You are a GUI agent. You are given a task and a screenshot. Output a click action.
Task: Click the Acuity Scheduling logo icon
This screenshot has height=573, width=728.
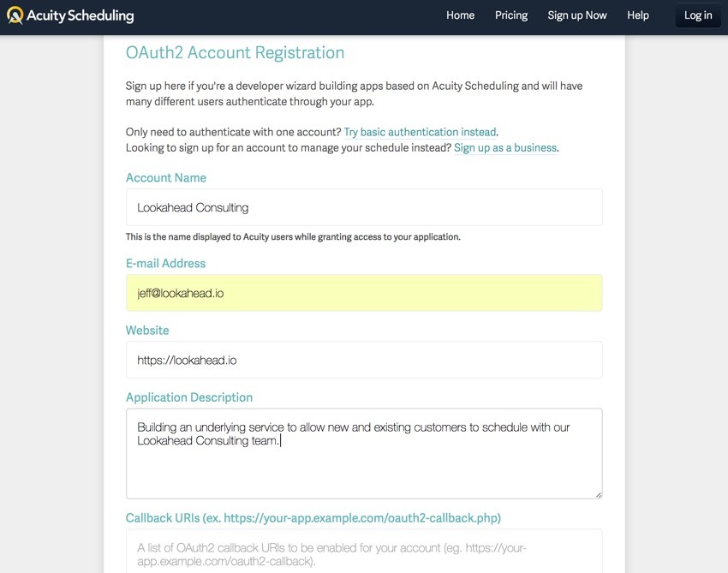pos(15,15)
